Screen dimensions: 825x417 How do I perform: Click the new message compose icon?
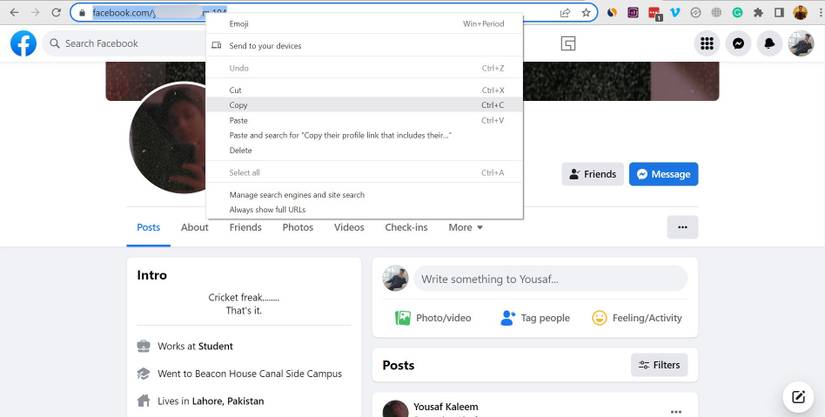(798, 397)
